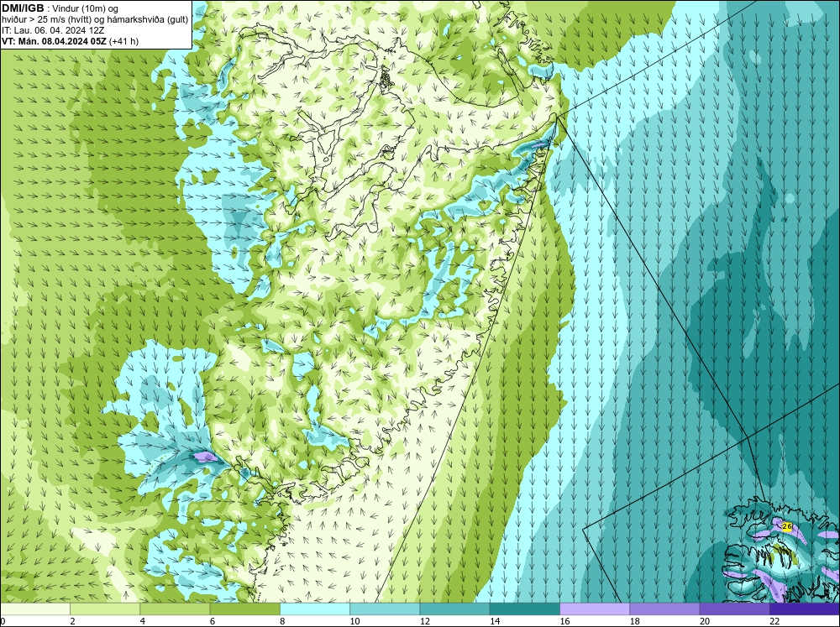Click the '20' legend scale number
Viewport: 840px width, 627px height.
705,621
